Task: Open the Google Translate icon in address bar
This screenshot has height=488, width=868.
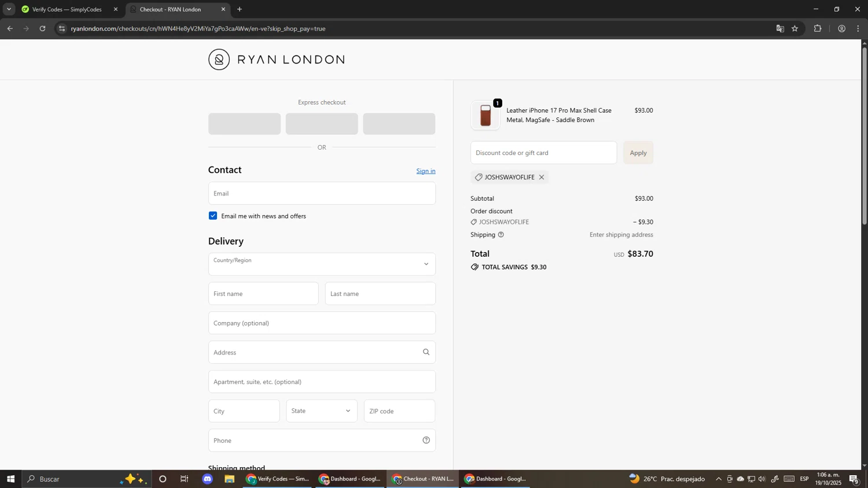Action: (x=780, y=28)
